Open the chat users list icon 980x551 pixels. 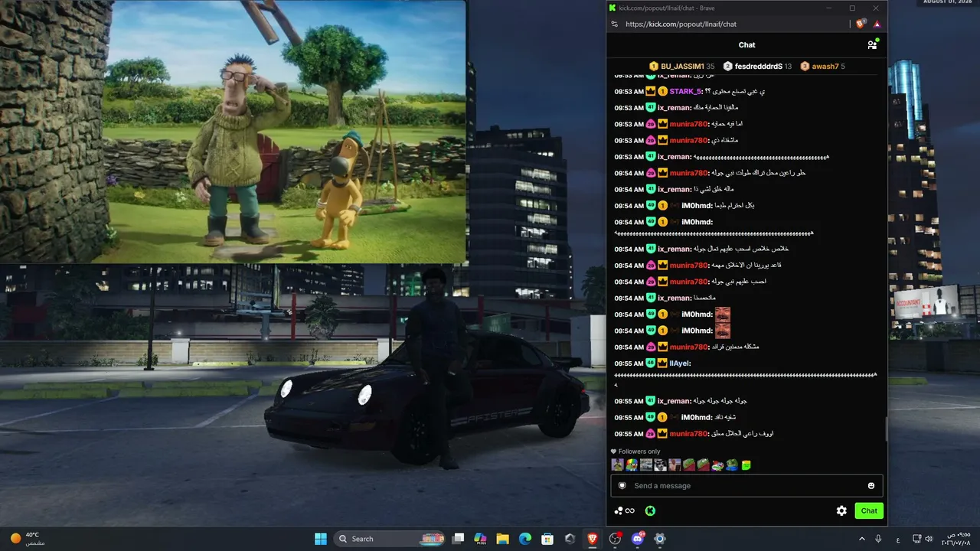click(x=872, y=45)
